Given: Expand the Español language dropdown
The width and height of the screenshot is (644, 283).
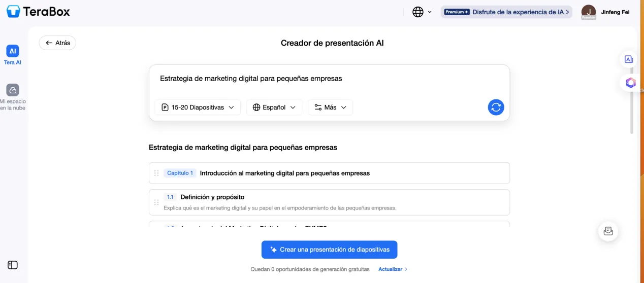Looking at the screenshot, I should (x=274, y=107).
